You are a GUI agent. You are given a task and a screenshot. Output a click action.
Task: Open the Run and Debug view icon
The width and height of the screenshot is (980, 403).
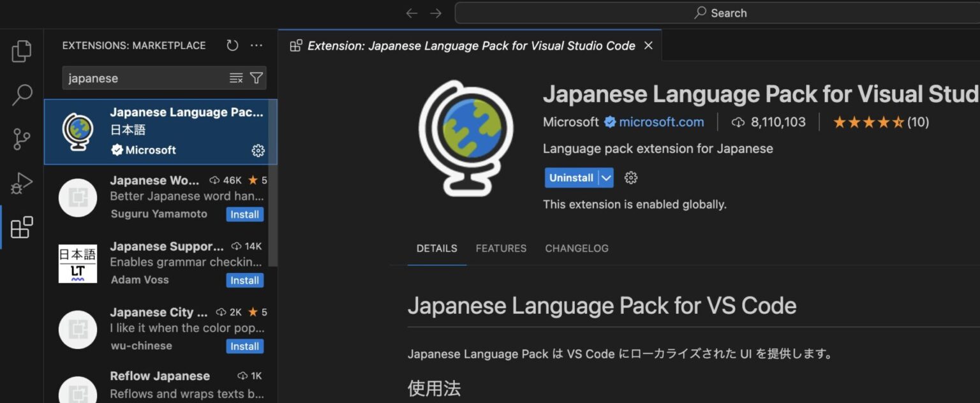point(21,182)
